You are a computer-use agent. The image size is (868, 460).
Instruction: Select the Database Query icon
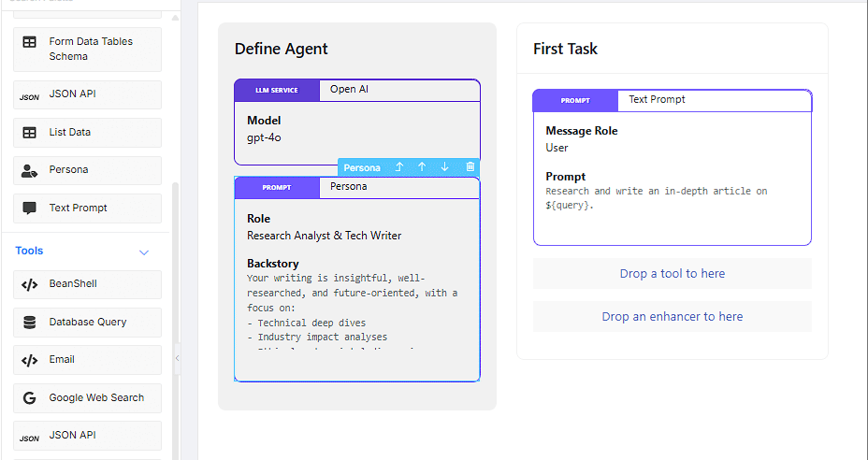coord(30,323)
